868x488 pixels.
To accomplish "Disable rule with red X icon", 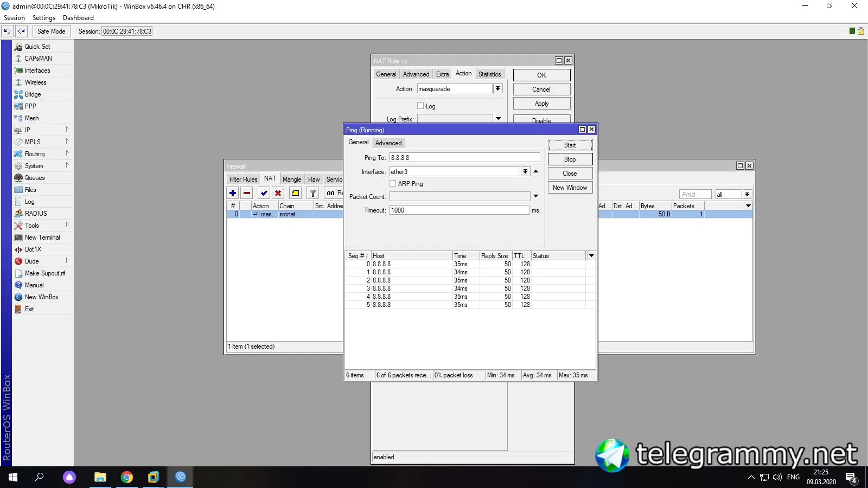I will (x=278, y=193).
